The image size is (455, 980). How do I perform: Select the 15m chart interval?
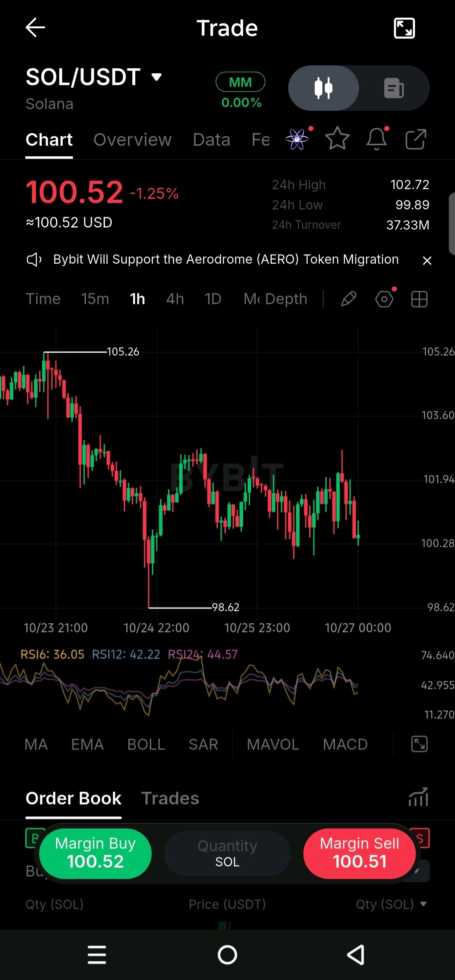(x=95, y=299)
